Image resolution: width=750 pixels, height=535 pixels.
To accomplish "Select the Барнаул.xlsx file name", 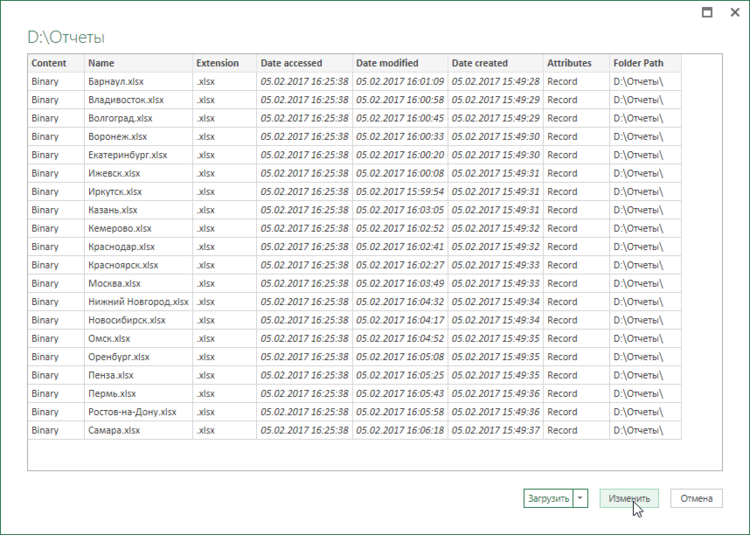I will point(116,82).
